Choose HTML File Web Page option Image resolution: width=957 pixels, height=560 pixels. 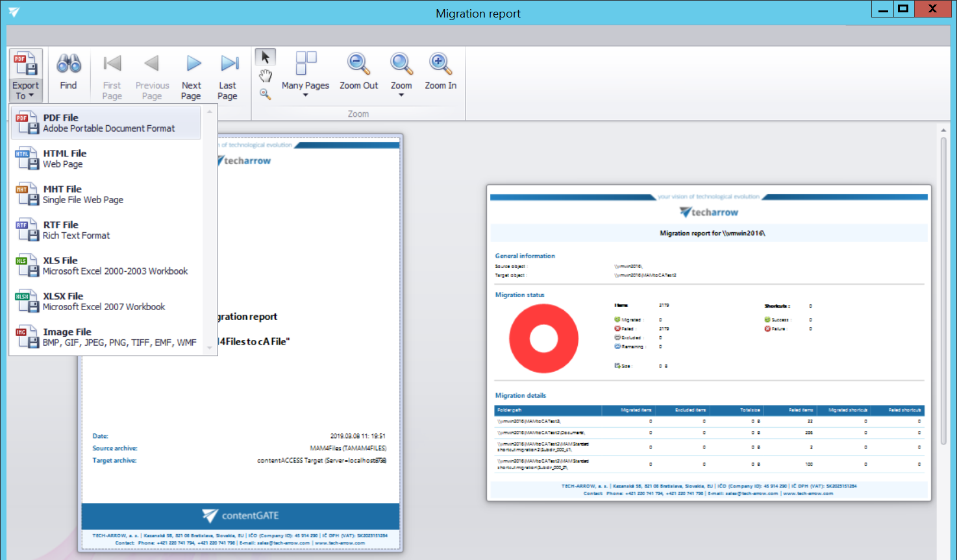[x=106, y=158]
